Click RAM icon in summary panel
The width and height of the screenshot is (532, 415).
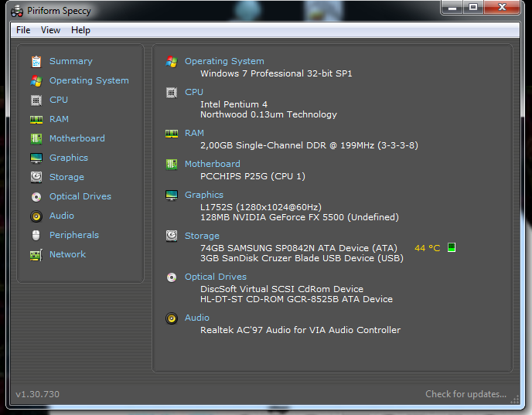coord(172,134)
